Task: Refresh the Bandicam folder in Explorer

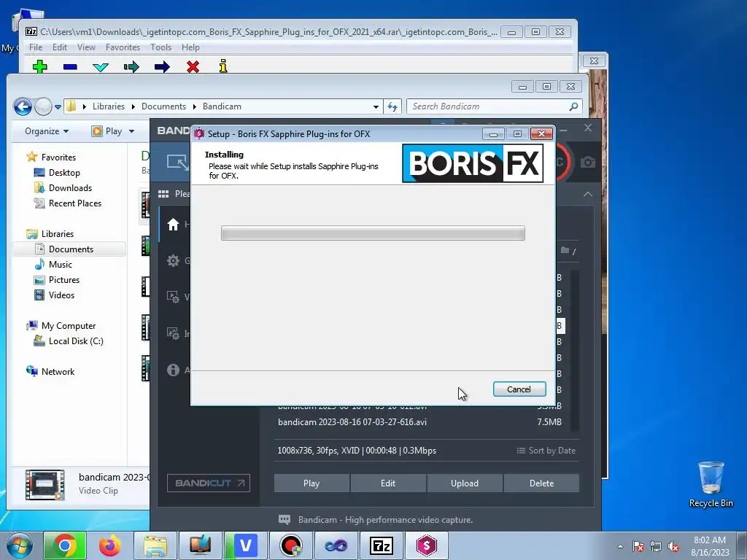Action: pyautogui.click(x=392, y=106)
